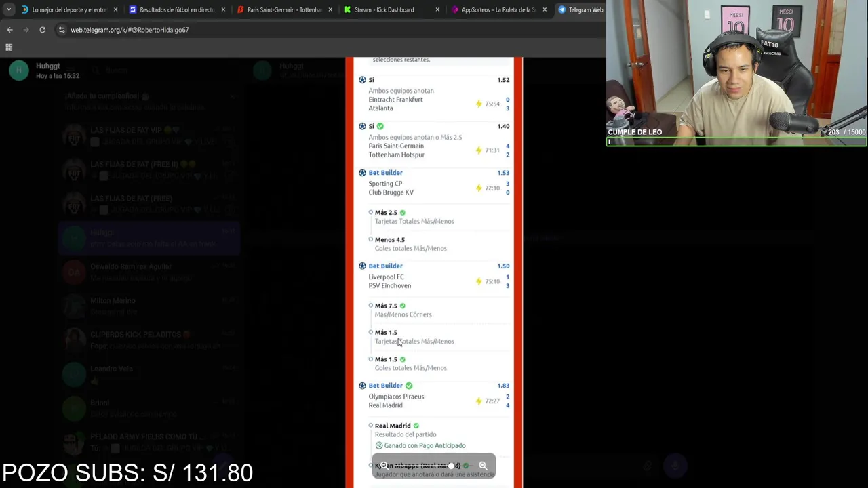
Task: Close the 'AppSorteos' tab
Action: (x=545, y=9)
